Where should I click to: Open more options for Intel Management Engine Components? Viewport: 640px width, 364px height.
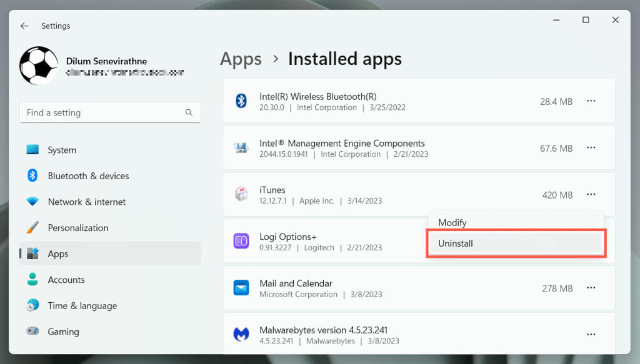(591, 148)
